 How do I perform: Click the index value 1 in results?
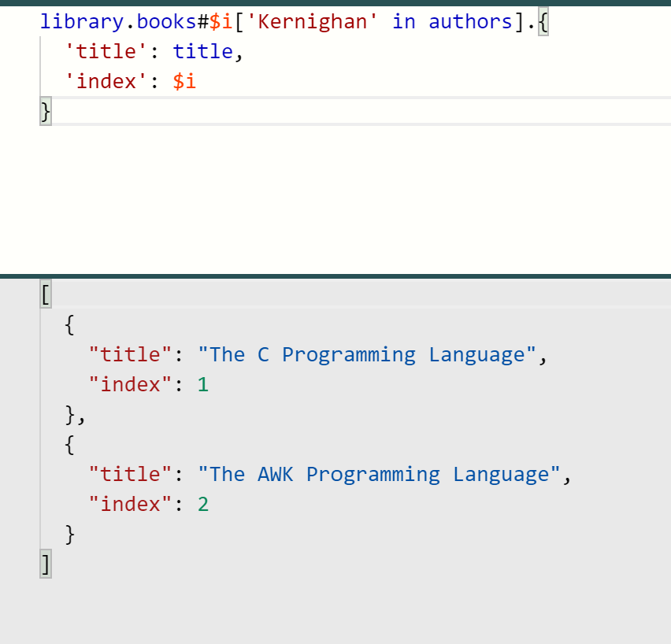coord(203,384)
